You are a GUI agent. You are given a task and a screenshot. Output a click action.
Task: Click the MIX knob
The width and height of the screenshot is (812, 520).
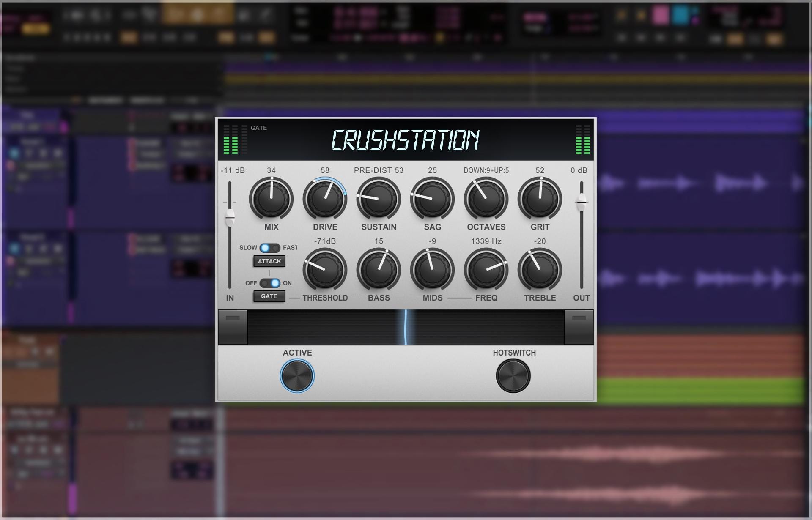coord(271,199)
